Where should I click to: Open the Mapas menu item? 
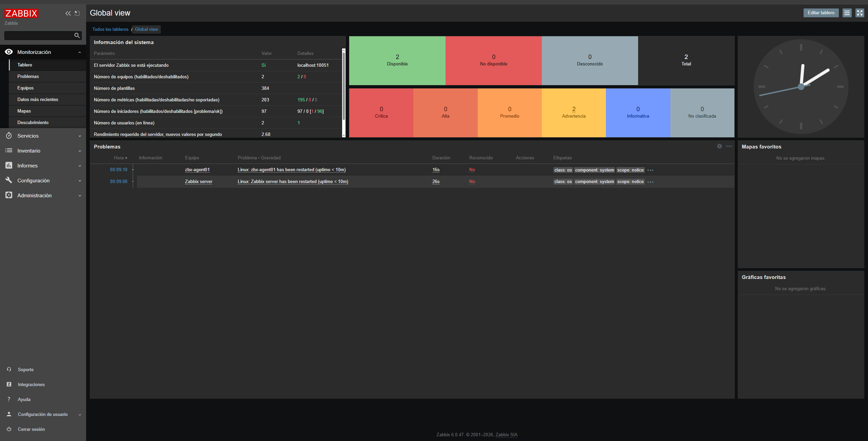pos(47,111)
